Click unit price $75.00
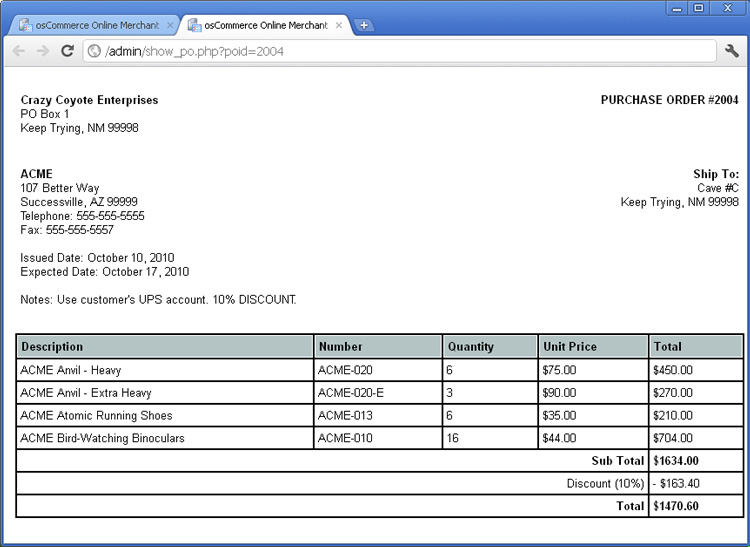750x547 pixels. tap(559, 370)
